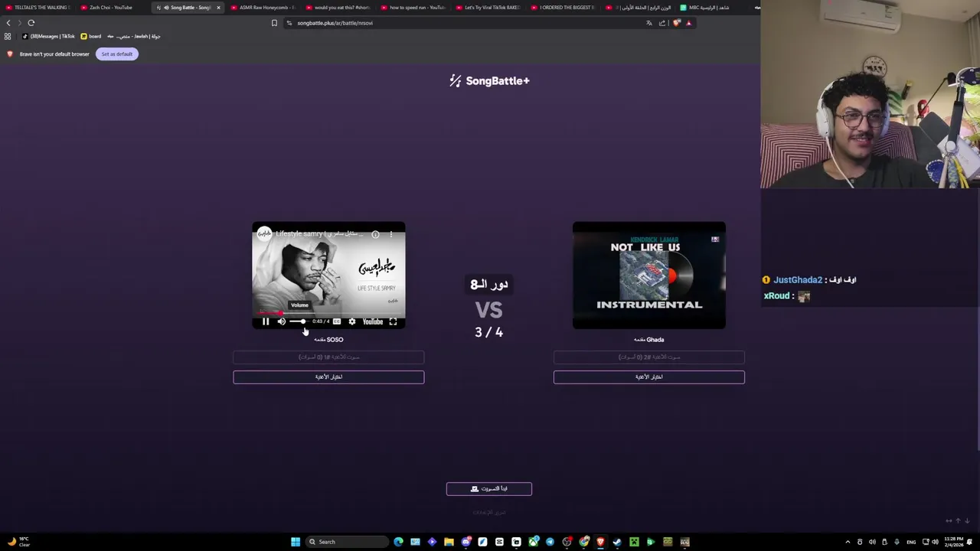
Task: Switch to the would you eat this tab
Action: point(337,8)
